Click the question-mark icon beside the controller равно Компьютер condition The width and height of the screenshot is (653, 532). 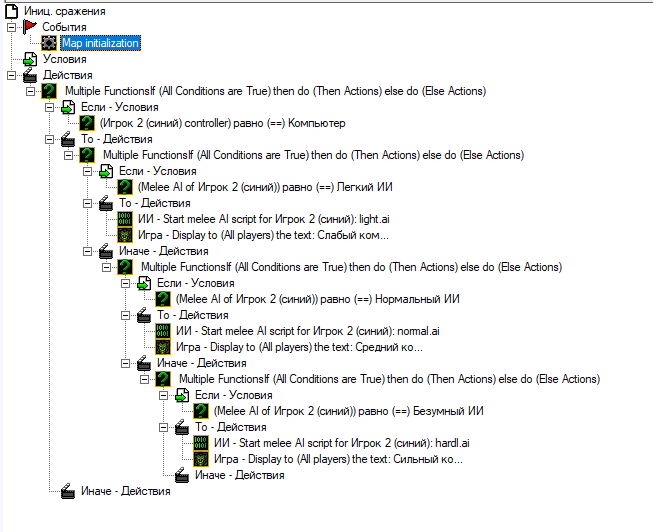[87, 123]
